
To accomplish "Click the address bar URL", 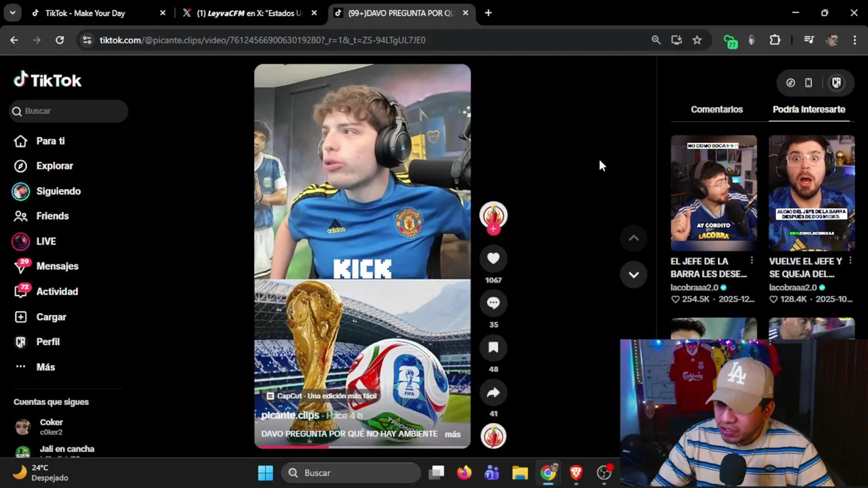I will pos(262,40).
